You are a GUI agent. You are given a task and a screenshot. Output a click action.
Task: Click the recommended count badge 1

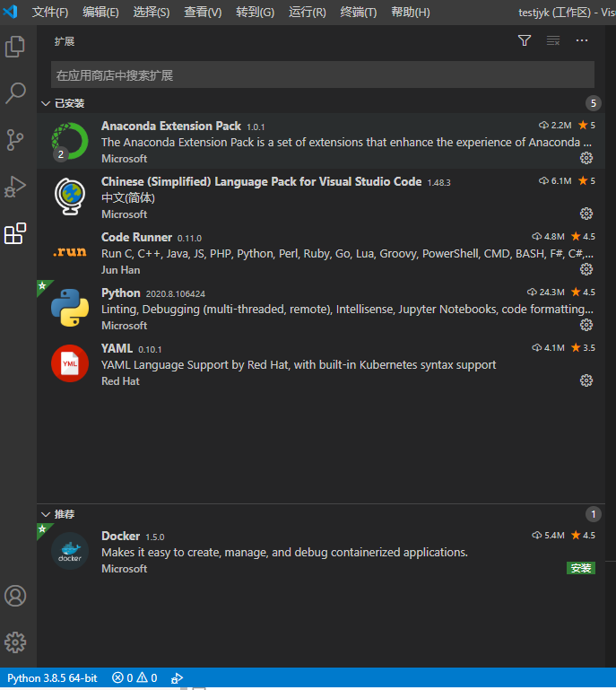click(x=594, y=514)
